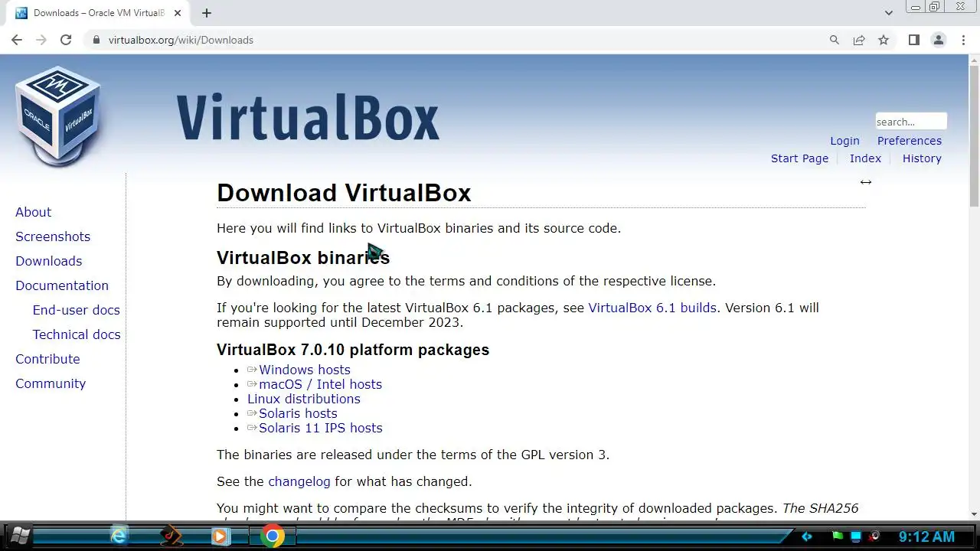The height and width of the screenshot is (551, 980).
Task: Open Technical docs in the sidebar
Action: coord(77,334)
